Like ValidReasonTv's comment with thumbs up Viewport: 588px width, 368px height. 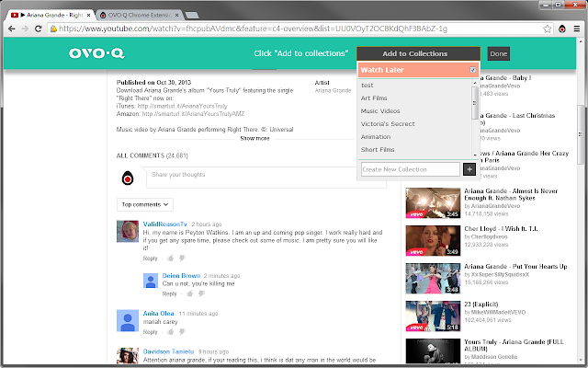click(x=171, y=258)
